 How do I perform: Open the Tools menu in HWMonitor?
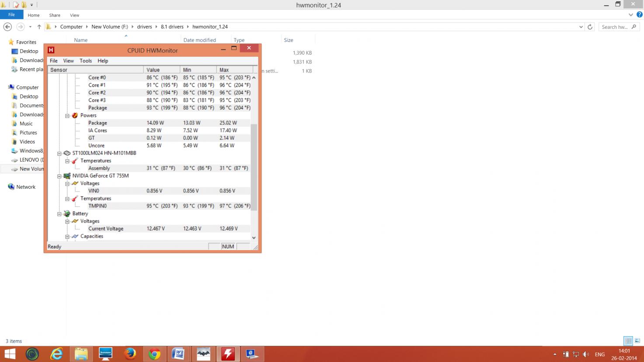[x=86, y=61]
